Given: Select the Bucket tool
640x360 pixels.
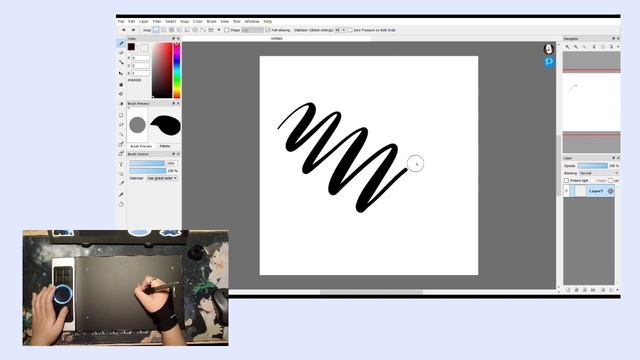Looking at the screenshot, I should [121, 94].
